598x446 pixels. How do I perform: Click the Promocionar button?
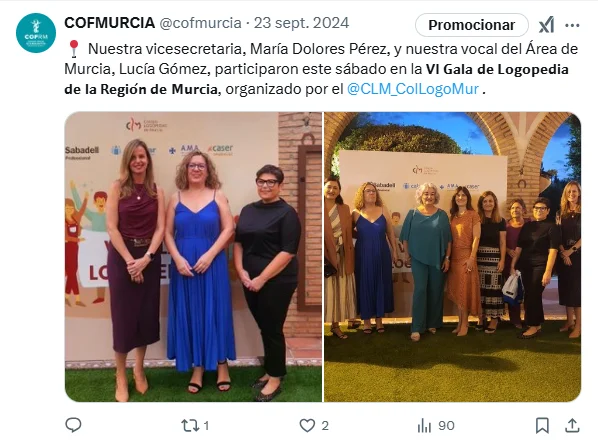[x=472, y=25]
